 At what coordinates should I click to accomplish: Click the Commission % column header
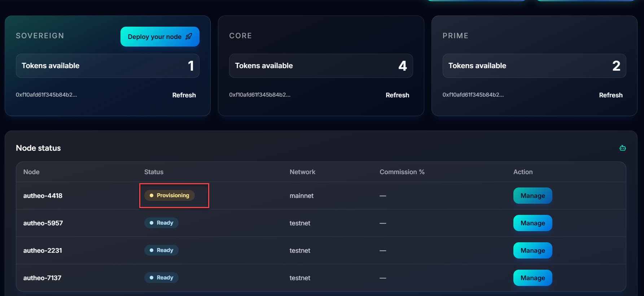pos(402,172)
